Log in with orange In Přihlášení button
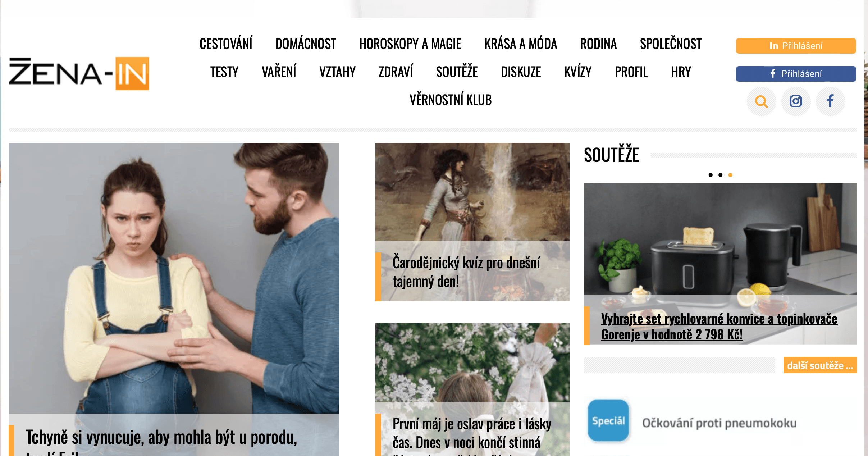The image size is (868, 456). tap(796, 46)
